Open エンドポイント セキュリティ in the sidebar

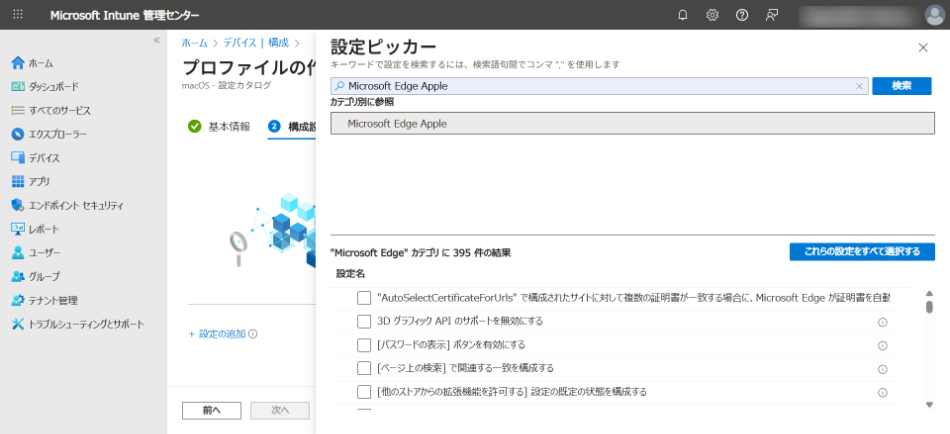coord(76,205)
